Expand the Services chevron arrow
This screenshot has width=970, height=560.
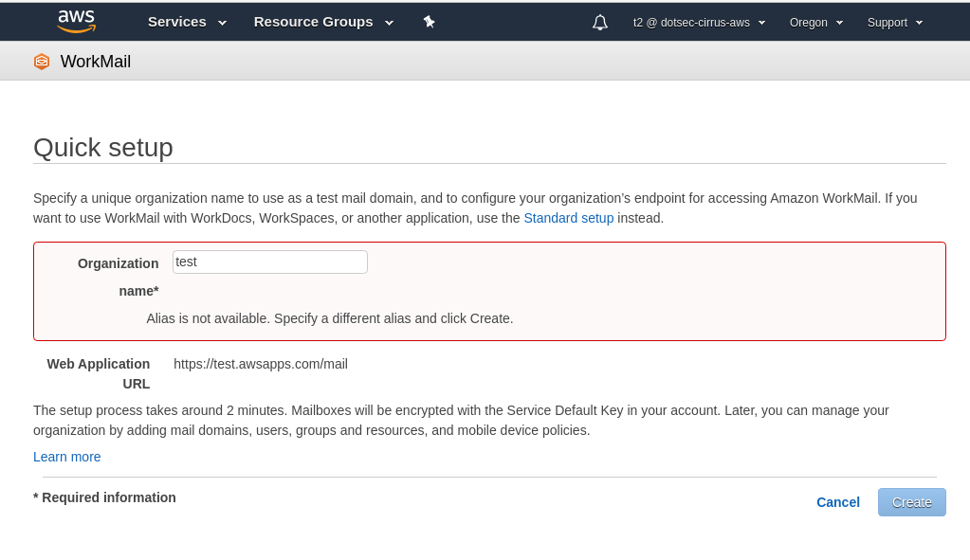coord(223,23)
